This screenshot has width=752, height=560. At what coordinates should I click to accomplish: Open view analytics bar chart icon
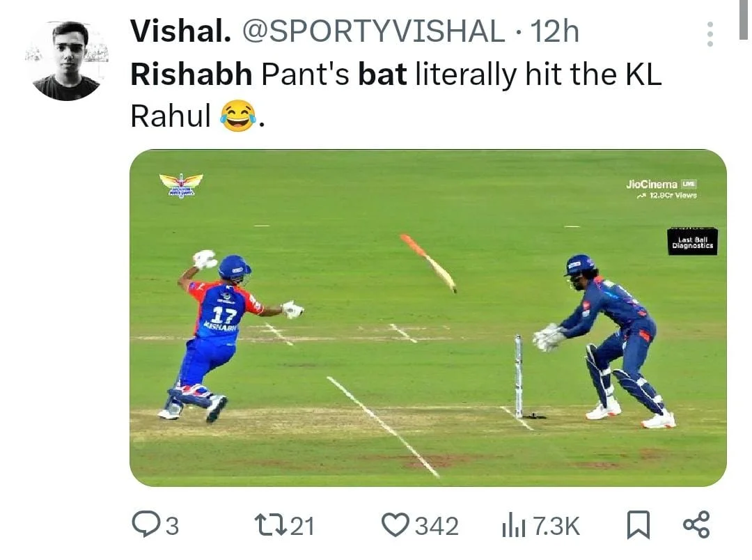(x=513, y=526)
